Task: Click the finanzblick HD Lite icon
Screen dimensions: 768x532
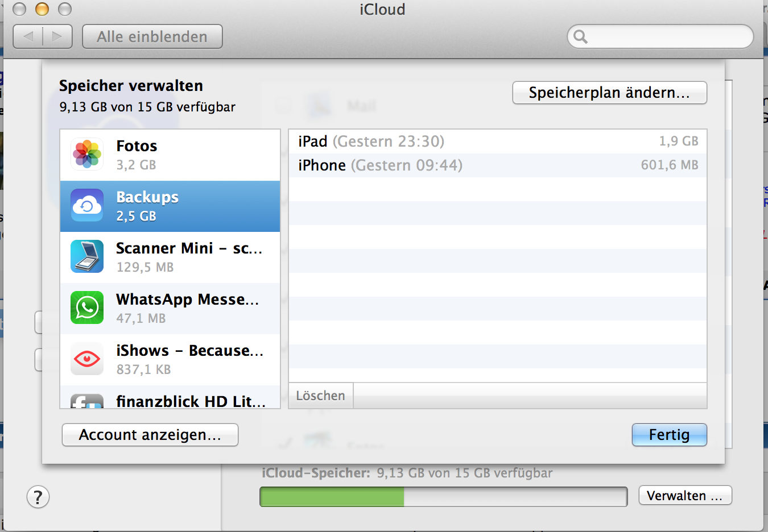Action: pos(87,401)
